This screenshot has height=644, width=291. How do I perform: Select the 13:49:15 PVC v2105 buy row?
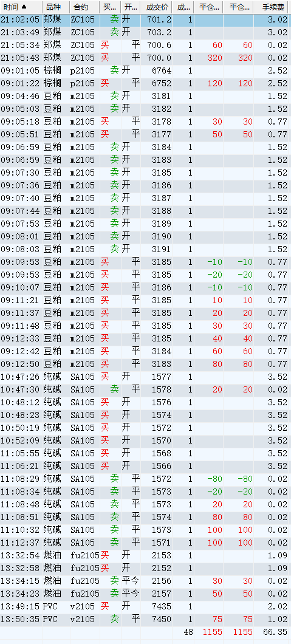pos(145,606)
